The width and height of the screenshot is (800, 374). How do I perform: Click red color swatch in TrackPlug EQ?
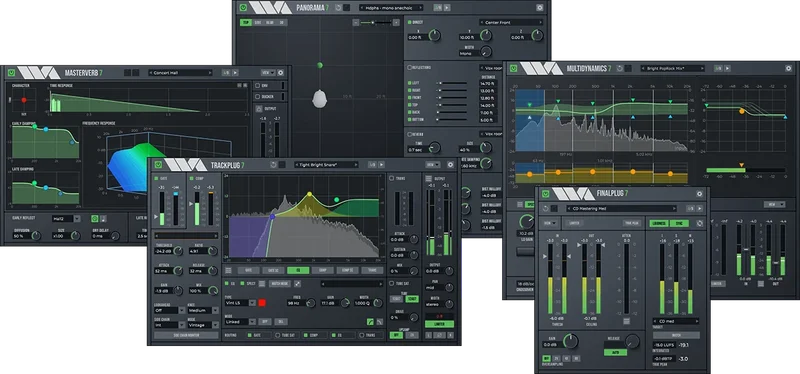coord(262,303)
